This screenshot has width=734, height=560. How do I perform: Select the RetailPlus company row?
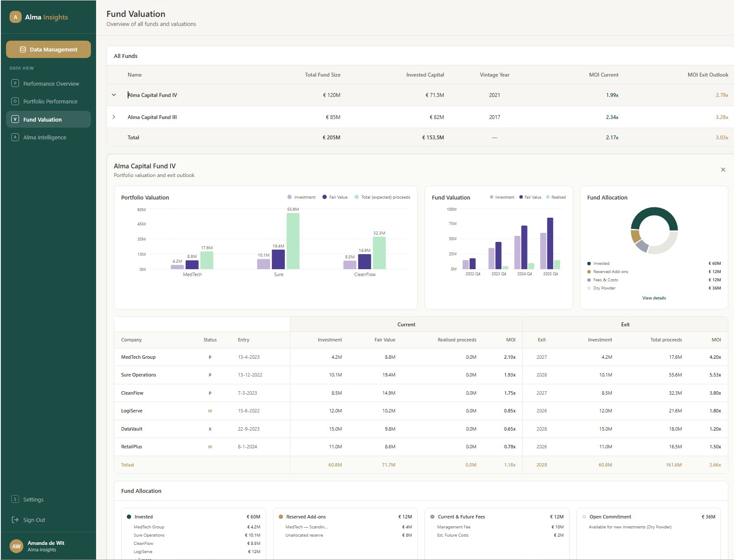click(421, 447)
